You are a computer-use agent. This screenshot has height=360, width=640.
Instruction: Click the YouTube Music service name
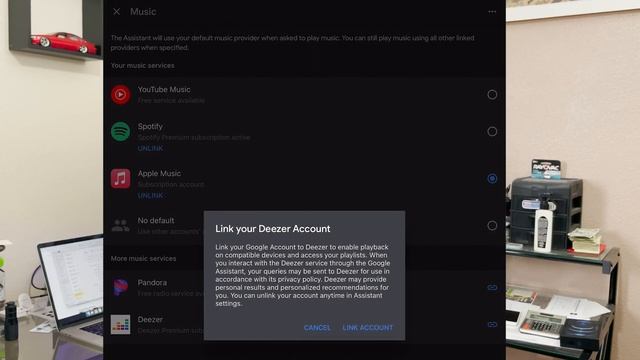coord(164,89)
